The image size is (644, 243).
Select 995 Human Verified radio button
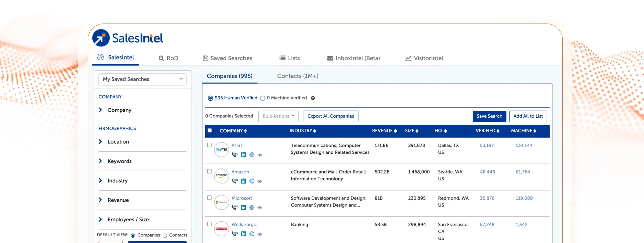[x=211, y=98]
